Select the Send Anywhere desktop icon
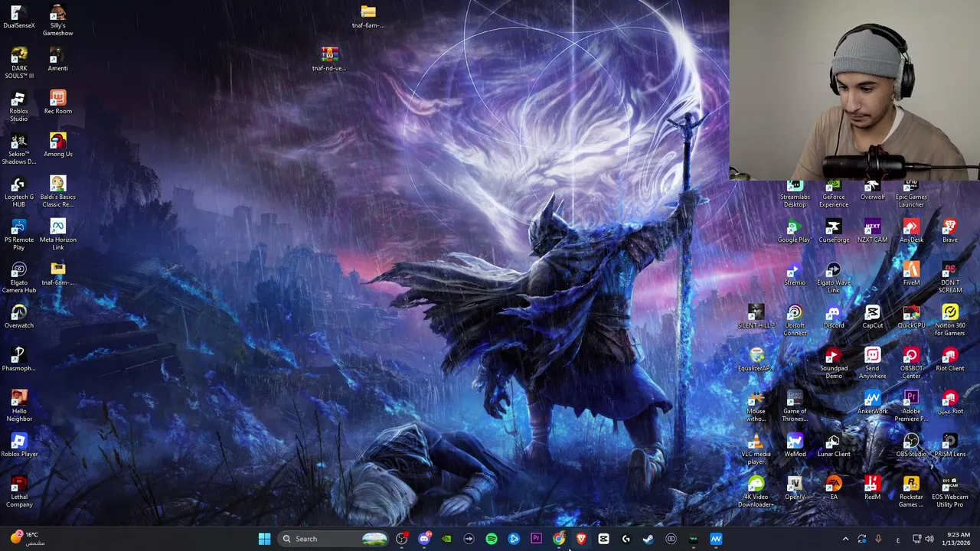This screenshot has height=551, width=980. tap(873, 364)
